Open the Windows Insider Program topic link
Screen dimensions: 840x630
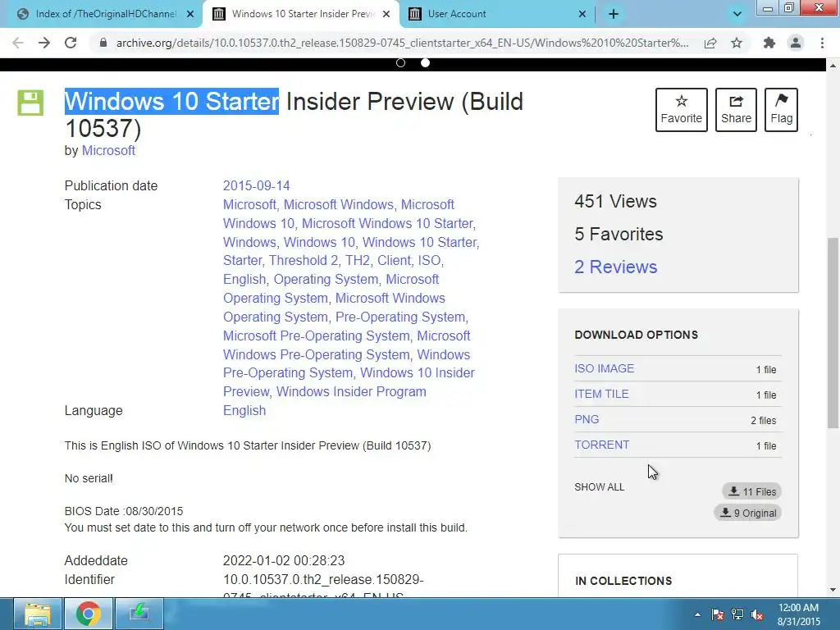tap(351, 391)
